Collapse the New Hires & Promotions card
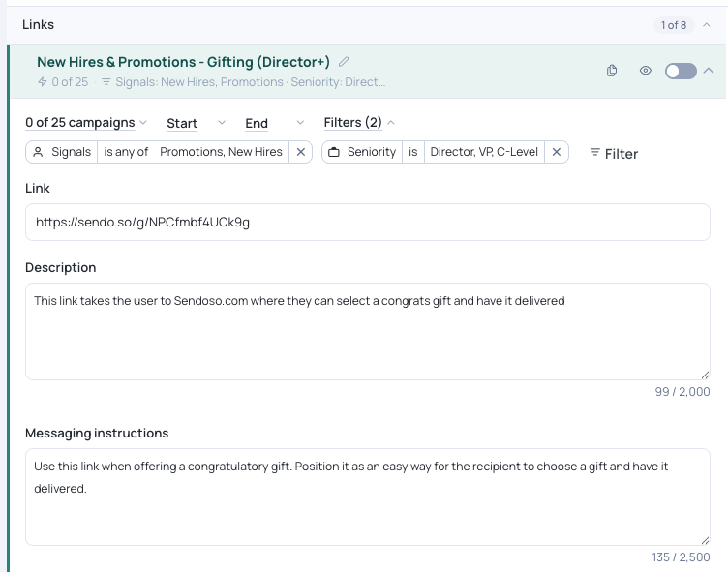Screen dimensions: 728x572 [709, 71]
